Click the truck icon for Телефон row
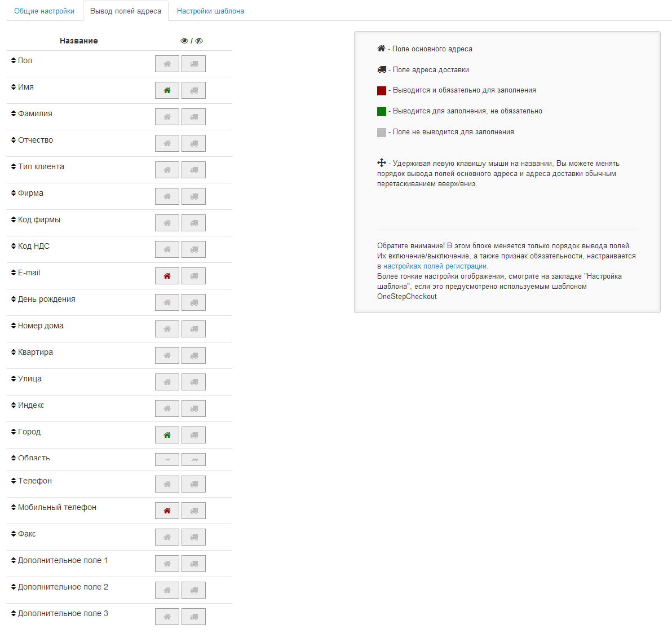Screen dimensions: 672x633 pos(193,484)
